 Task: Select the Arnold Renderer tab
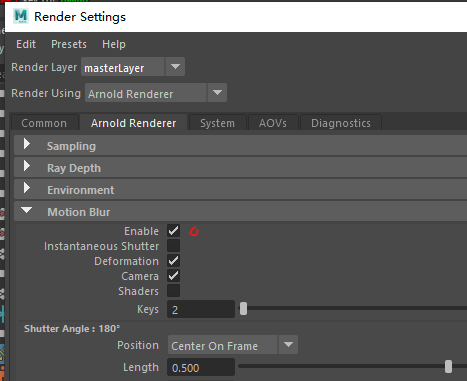pos(134,123)
